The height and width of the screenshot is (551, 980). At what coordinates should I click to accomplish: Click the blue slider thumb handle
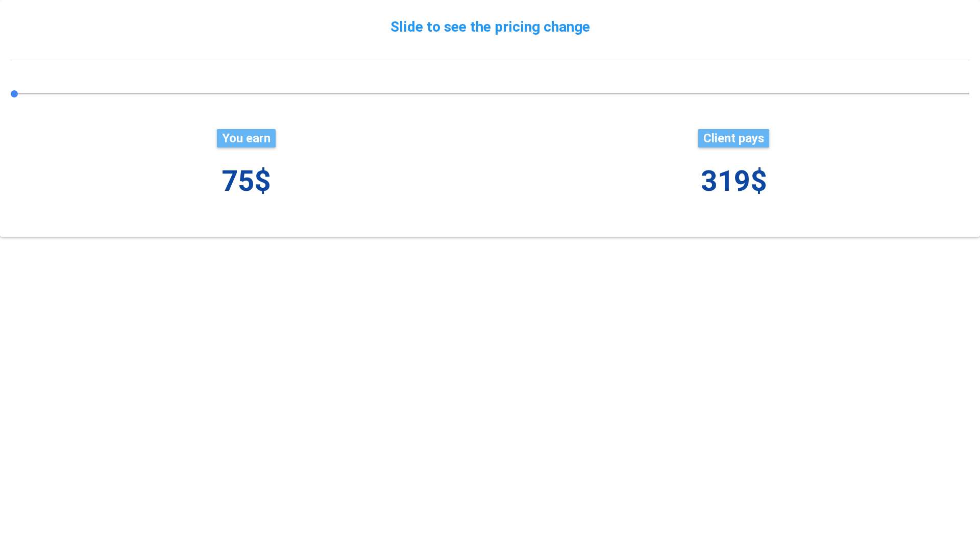14,94
